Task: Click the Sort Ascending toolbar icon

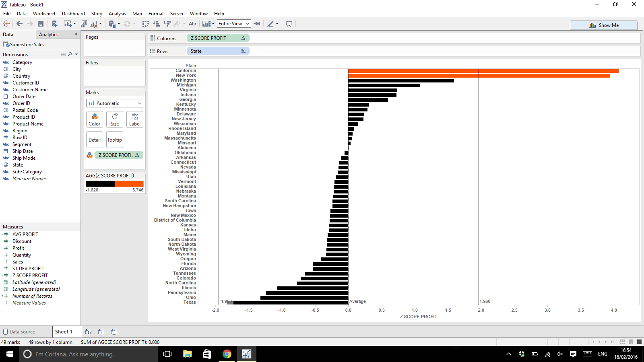Action: pos(157,24)
